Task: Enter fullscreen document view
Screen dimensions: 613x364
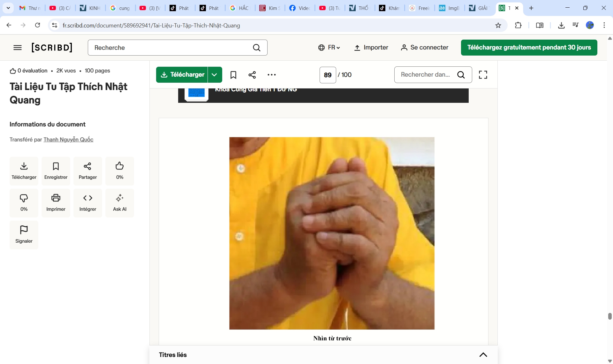Action: pos(483,75)
